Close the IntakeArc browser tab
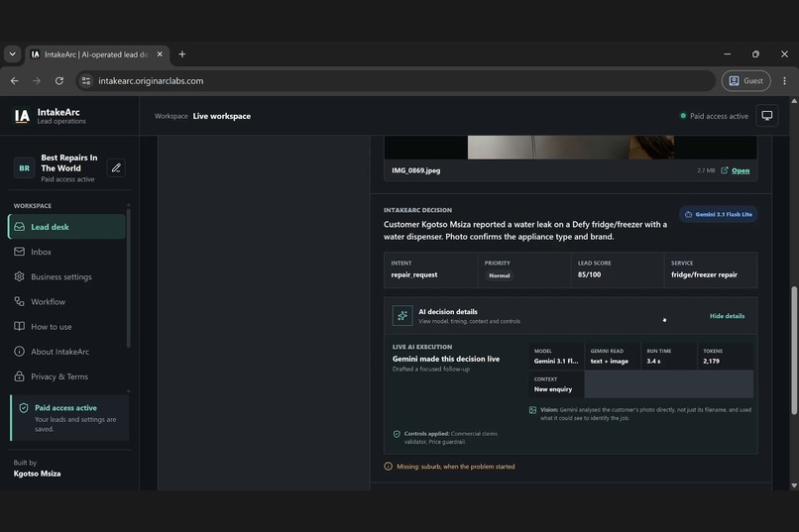The image size is (799, 532). tap(160, 53)
